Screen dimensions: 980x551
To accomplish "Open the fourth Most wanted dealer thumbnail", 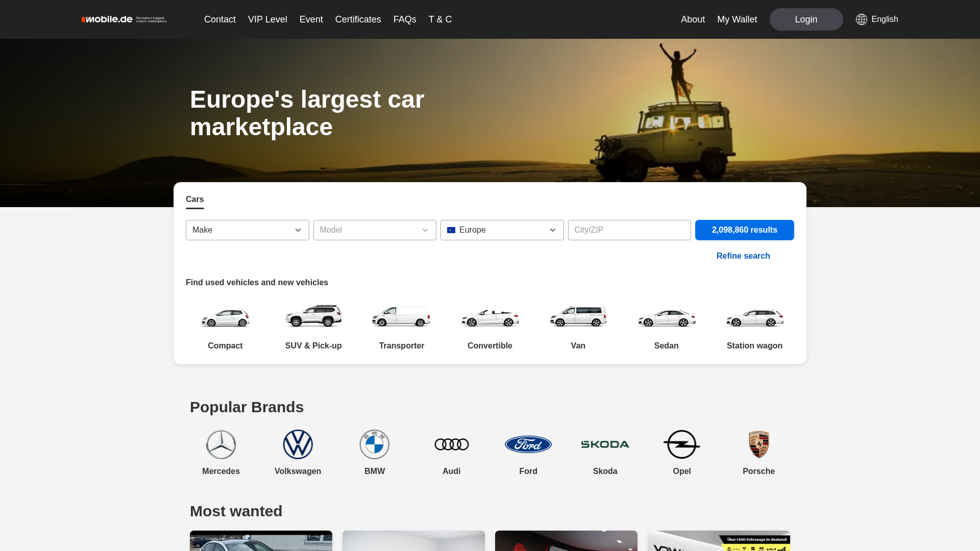I will coord(719,541).
